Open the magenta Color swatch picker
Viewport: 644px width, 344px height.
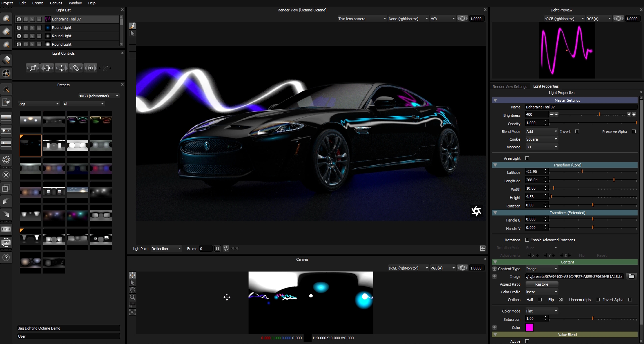coord(529,327)
